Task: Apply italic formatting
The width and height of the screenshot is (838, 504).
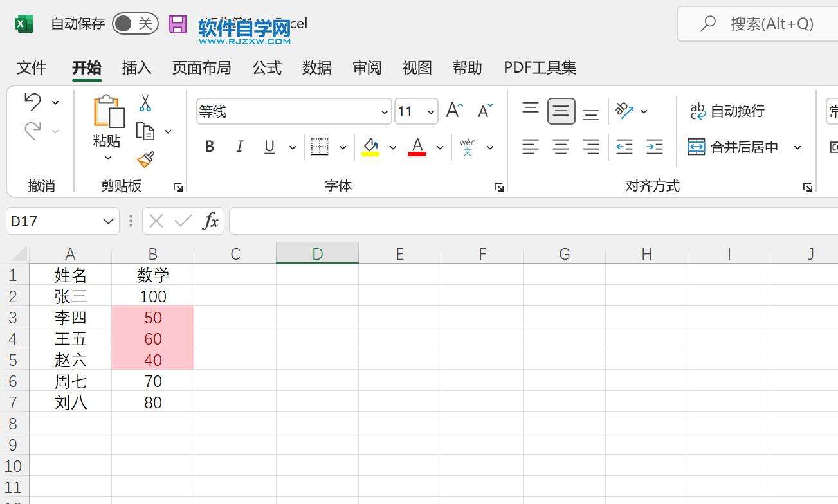Action: pos(239,147)
